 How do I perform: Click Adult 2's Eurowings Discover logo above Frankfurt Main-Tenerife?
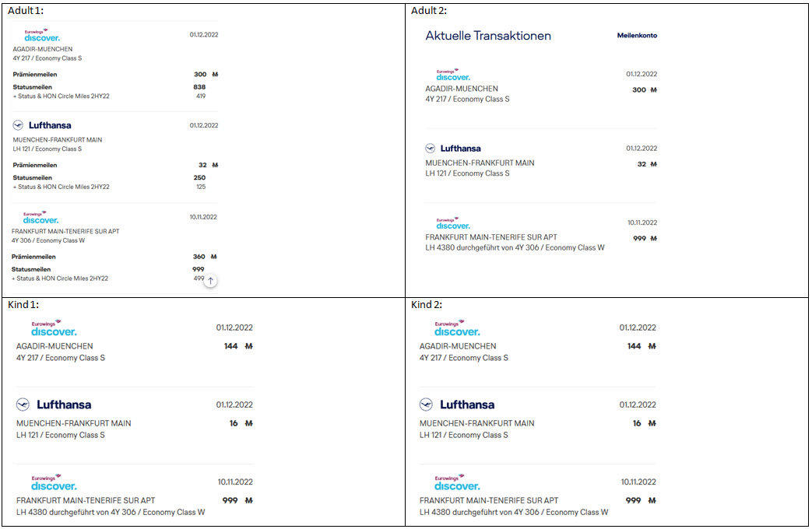453,223
